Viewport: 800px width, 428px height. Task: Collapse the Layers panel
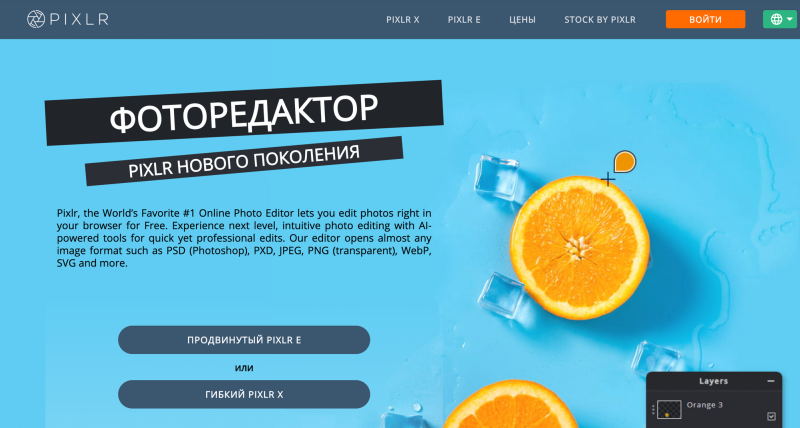770,381
